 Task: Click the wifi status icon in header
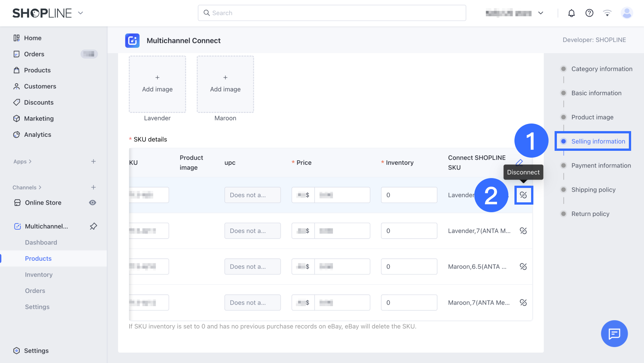click(x=607, y=13)
